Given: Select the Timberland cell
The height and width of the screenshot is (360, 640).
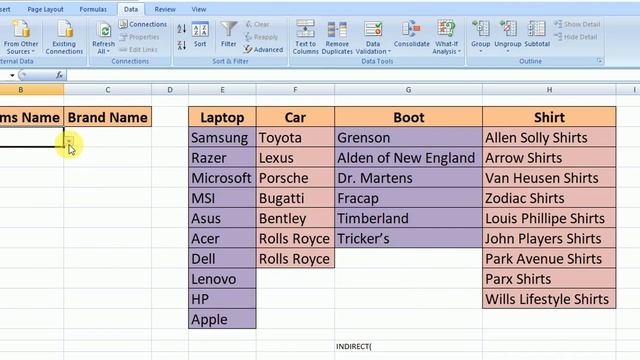Looking at the screenshot, I should [408, 218].
